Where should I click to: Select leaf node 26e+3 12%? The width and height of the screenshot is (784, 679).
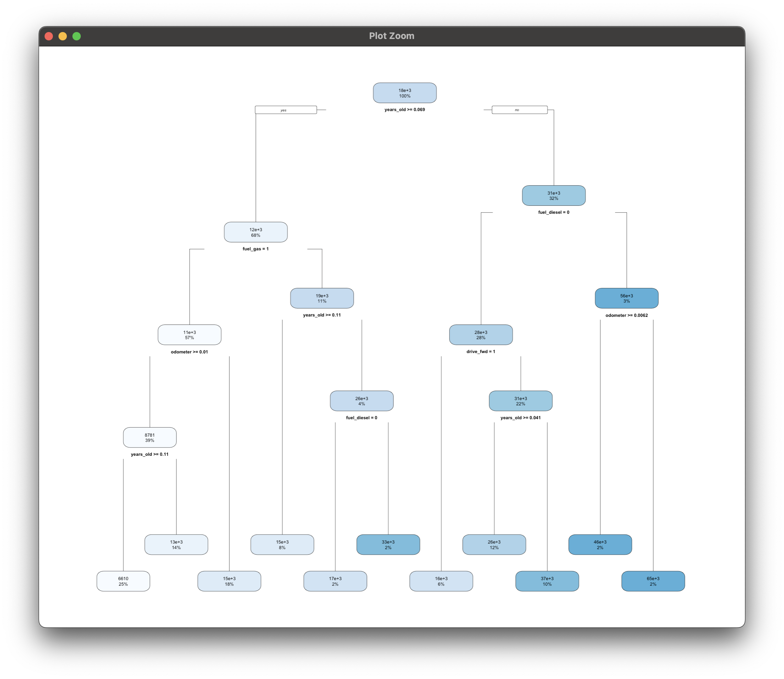[494, 545]
